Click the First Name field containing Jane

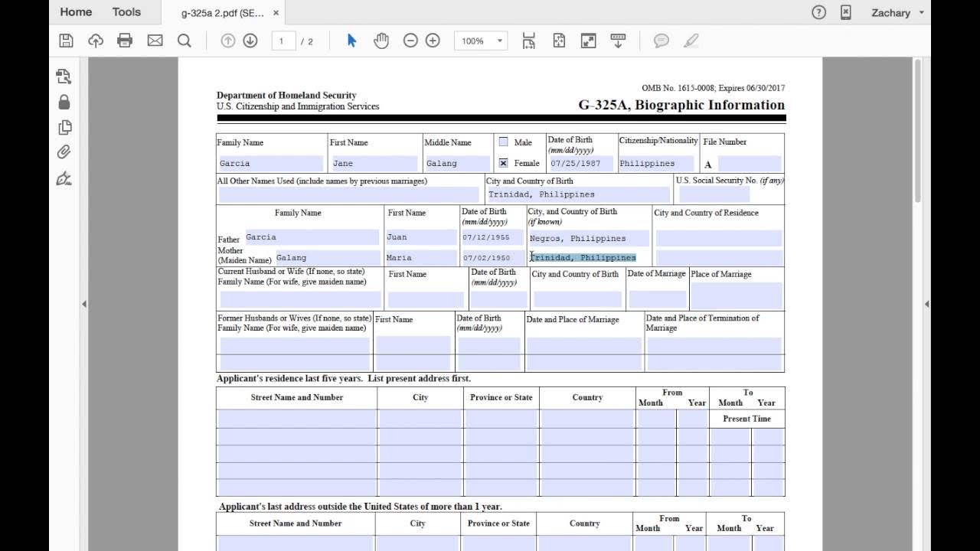(374, 163)
